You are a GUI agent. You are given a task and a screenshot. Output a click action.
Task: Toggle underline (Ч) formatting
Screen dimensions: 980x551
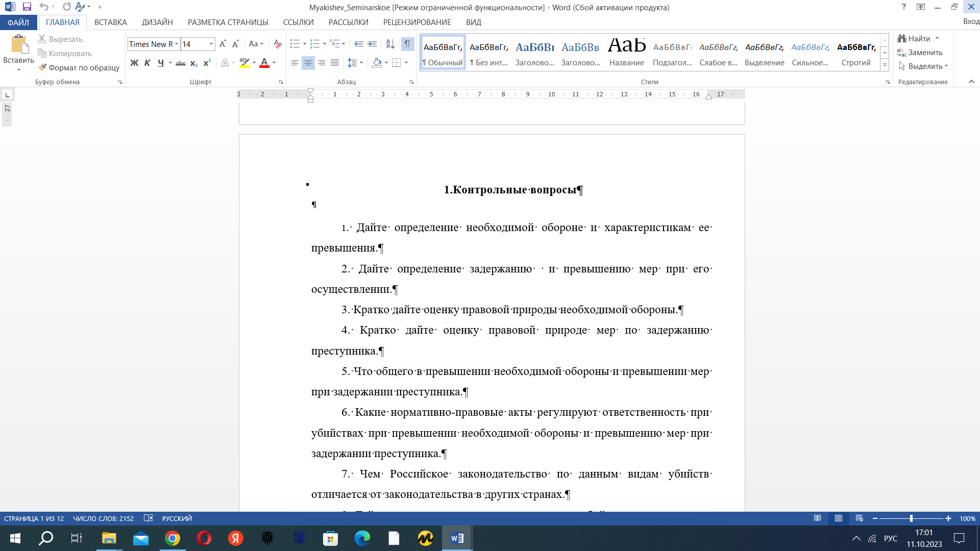[x=161, y=63]
